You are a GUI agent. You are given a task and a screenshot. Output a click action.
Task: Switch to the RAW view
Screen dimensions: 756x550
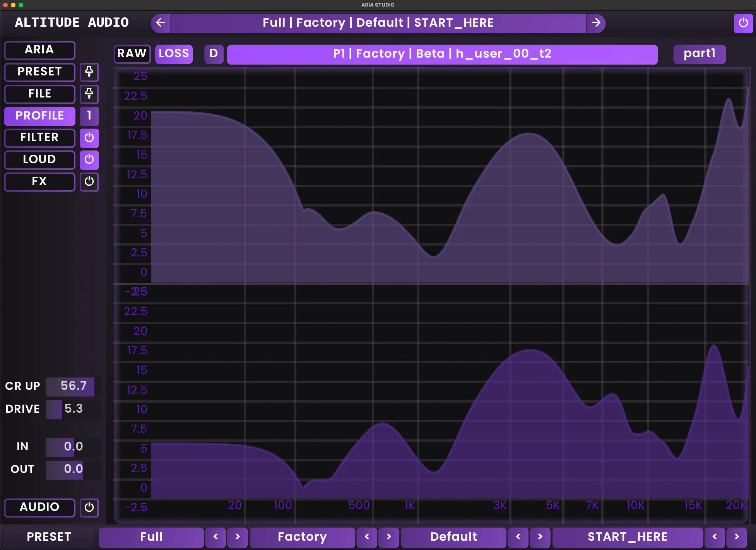tap(132, 54)
